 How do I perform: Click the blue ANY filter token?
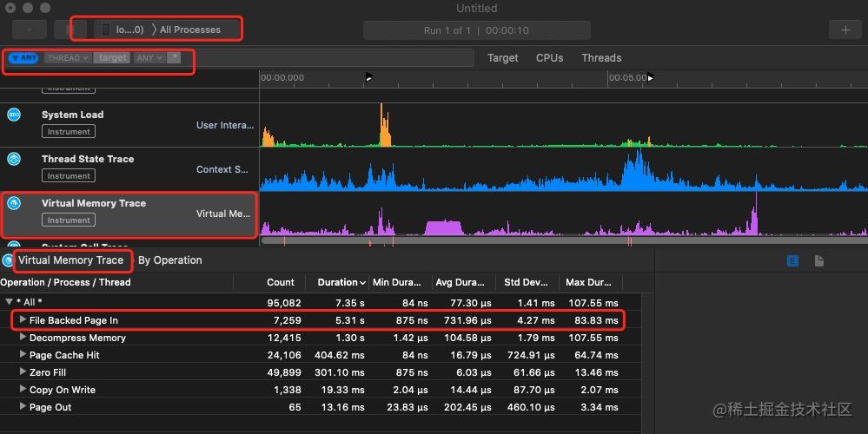(23, 57)
